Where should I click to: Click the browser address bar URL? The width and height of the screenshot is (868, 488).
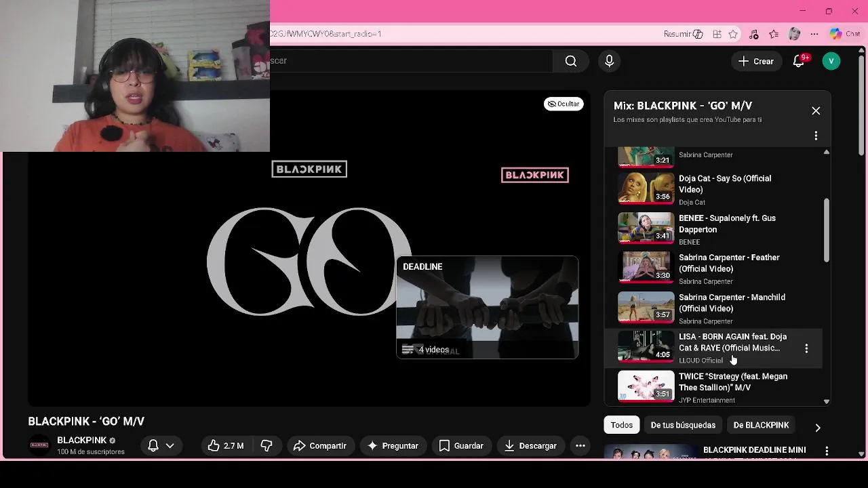pyautogui.click(x=326, y=34)
